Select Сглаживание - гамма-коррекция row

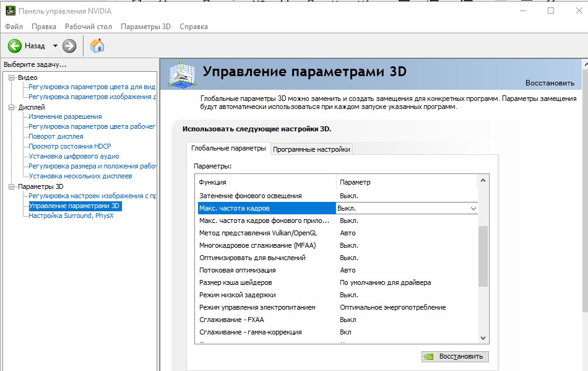pos(337,332)
